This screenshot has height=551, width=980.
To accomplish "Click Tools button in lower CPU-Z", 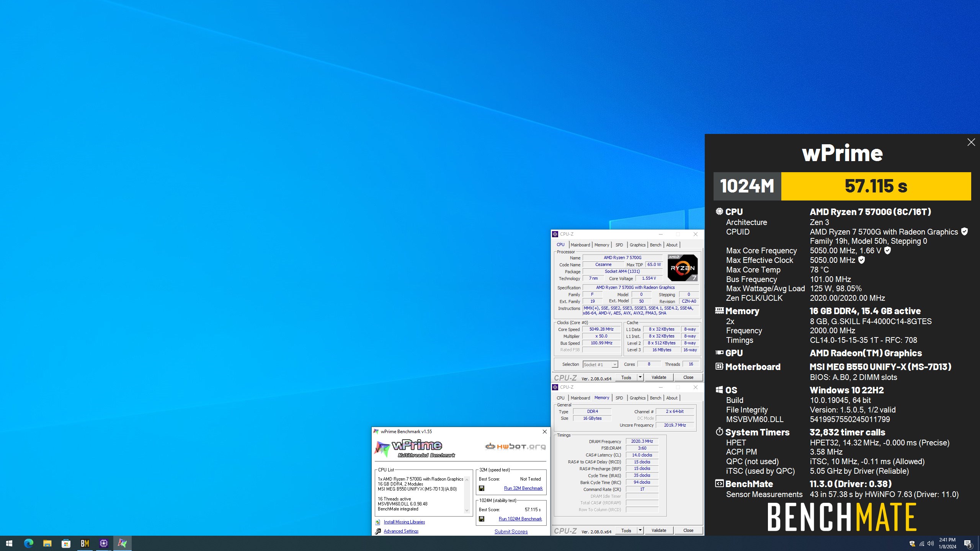I will click(626, 530).
